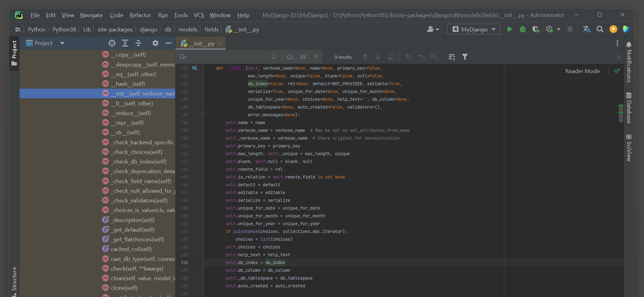Close the find bar

(619, 57)
